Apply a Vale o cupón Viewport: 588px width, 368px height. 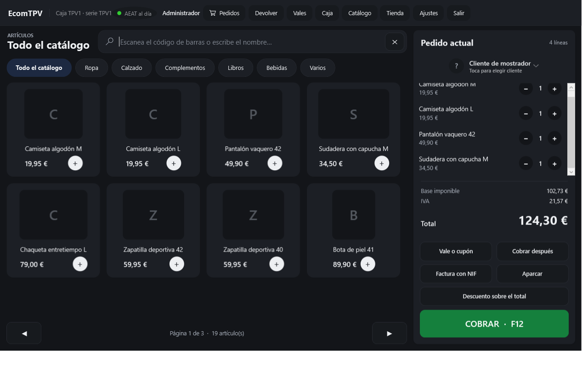[456, 251]
